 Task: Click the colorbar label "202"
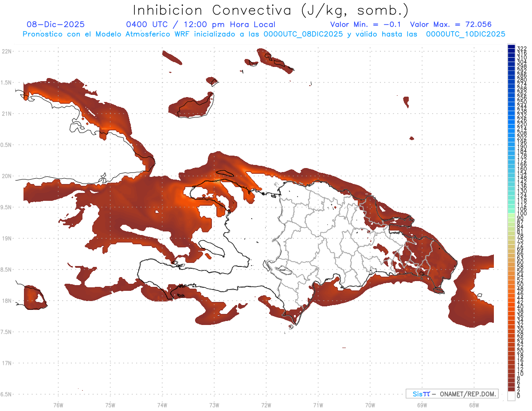pyautogui.click(x=522, y=137)
